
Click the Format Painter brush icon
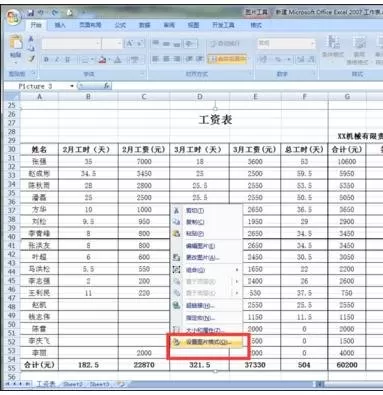pyautogui.click(x=31, y=59)
